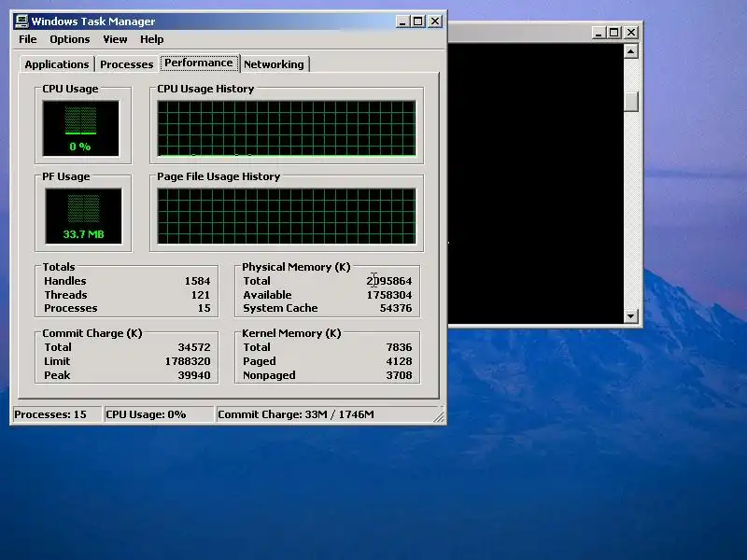
Task: Click the console window scroll up arrow
Action: pos(631,51)
